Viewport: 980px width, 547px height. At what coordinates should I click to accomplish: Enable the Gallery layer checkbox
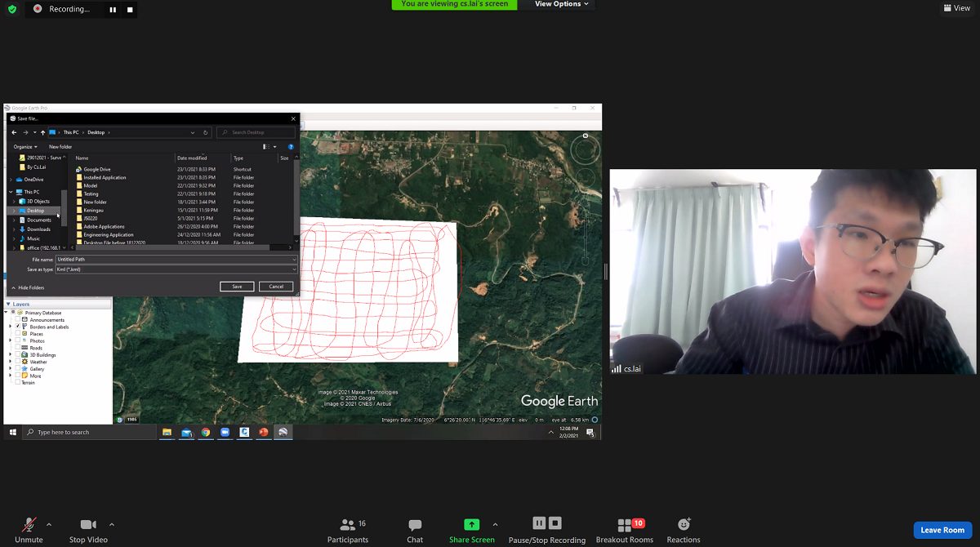coord(18,369)
